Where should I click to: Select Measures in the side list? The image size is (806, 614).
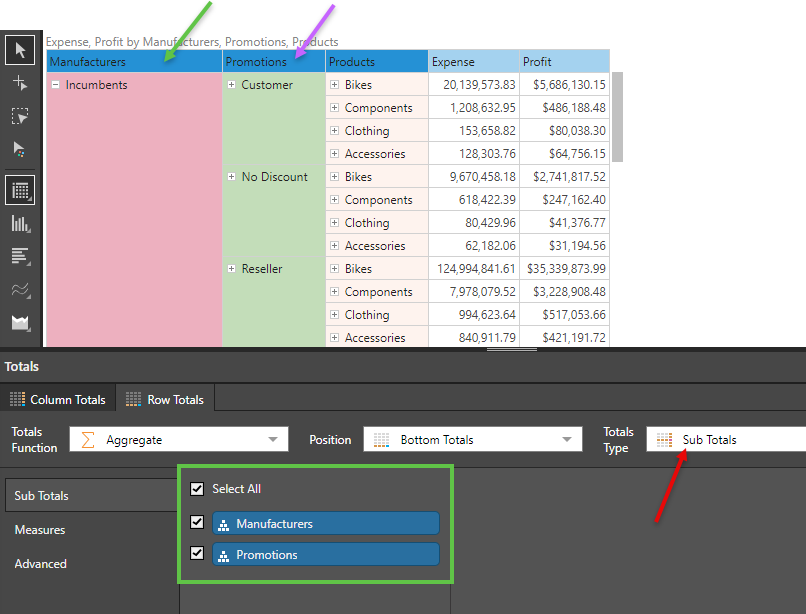(40, 530)
